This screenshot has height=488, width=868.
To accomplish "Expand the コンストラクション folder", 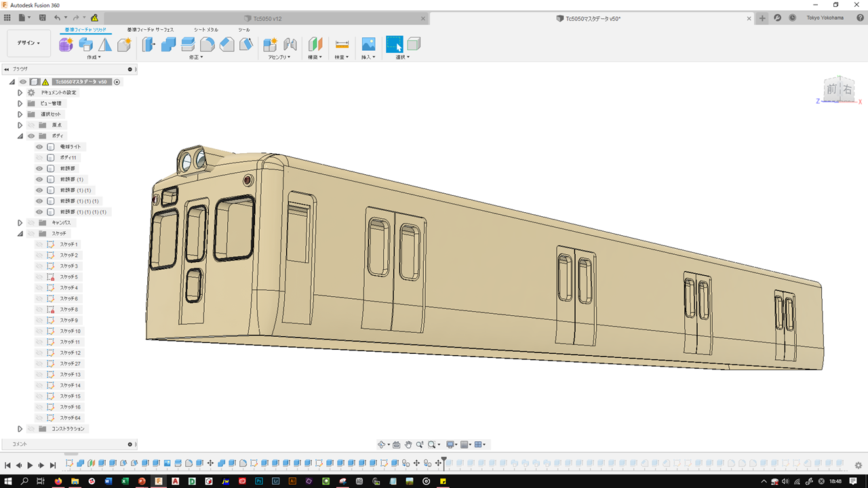I will [x=20, y=429].
